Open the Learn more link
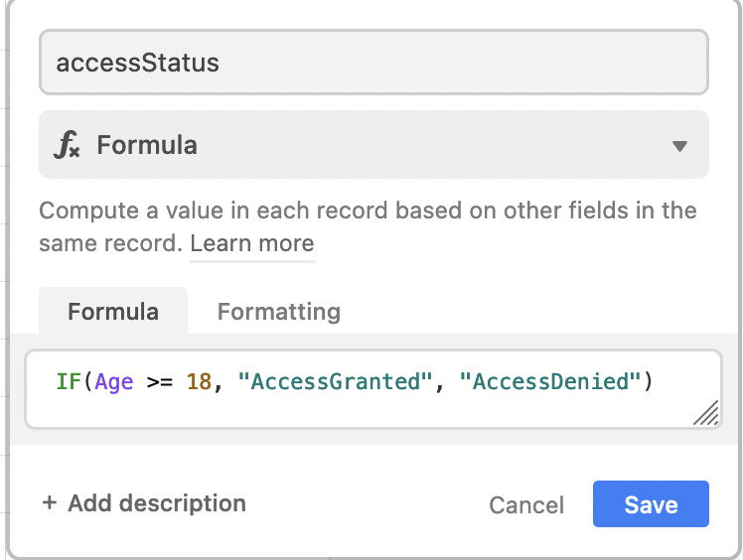The width and height of the screenshot is (743, 560). tap(252, 243)
